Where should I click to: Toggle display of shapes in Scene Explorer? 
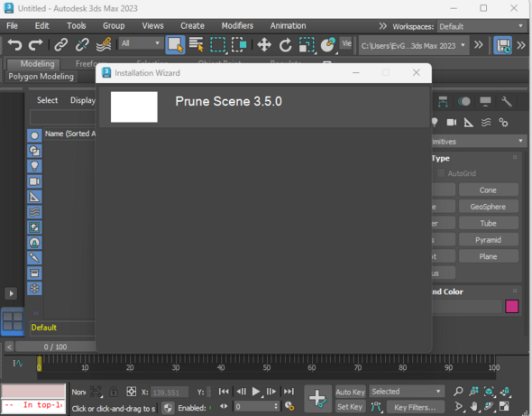[34, 151]
